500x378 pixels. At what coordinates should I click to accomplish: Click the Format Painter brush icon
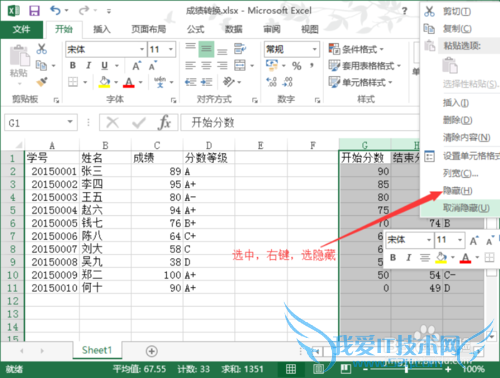point(42,82)
